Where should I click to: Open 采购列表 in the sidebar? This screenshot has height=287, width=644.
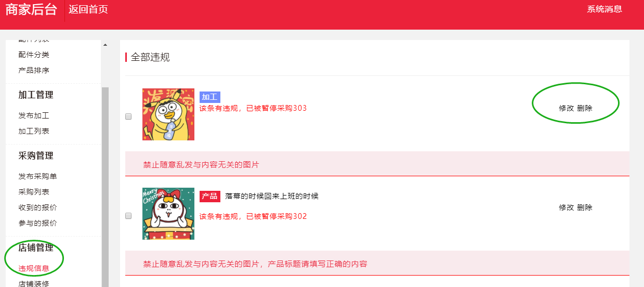click(34, 192)
